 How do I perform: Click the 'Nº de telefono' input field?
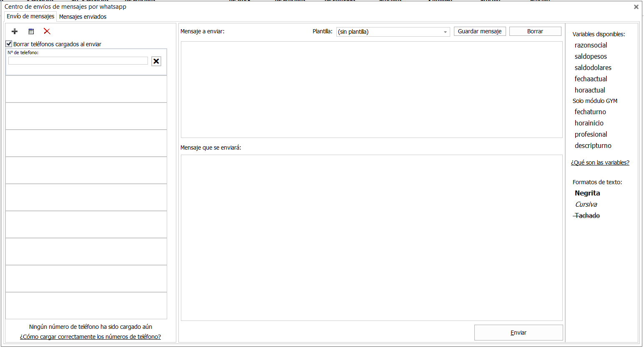[78, 61]
